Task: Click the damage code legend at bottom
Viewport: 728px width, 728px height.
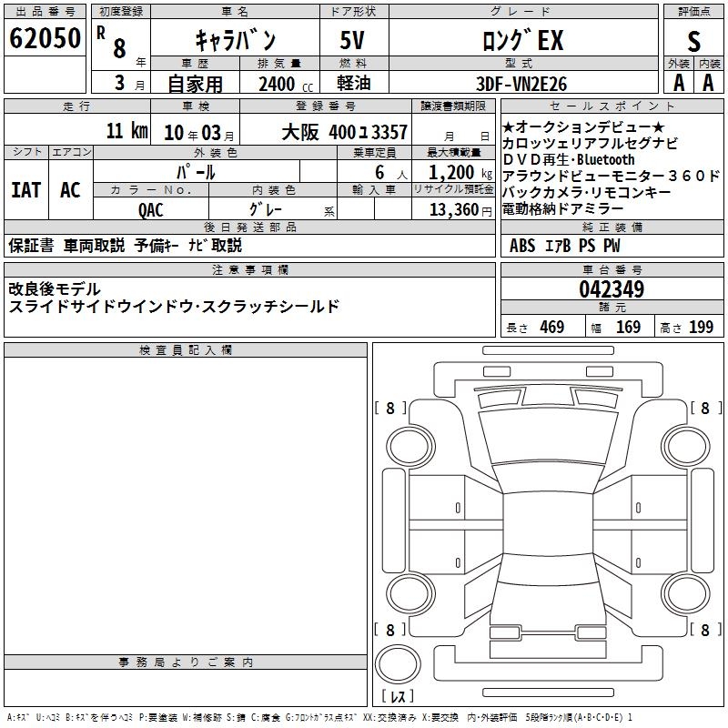Action: 319,718
